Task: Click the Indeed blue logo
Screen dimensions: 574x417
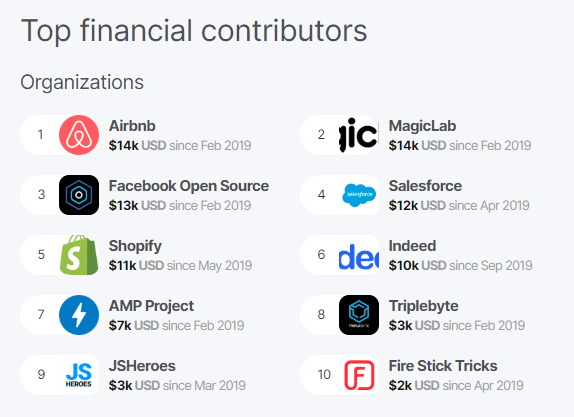Action: 359,255
